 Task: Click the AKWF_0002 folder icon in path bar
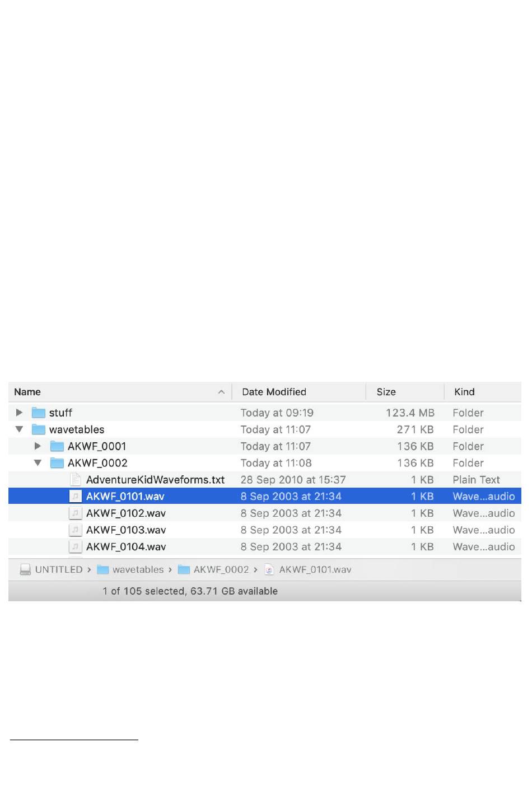184,569
